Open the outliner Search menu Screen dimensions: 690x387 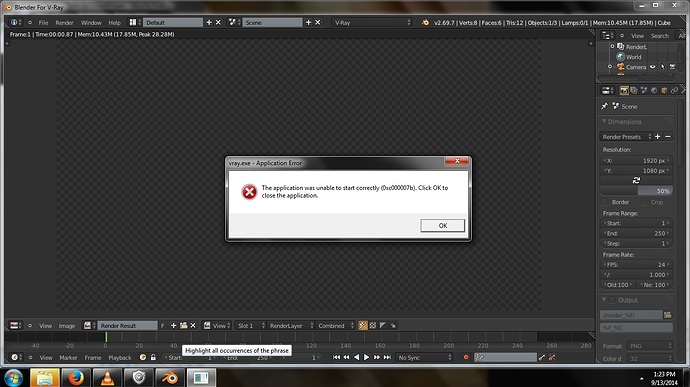660,36
